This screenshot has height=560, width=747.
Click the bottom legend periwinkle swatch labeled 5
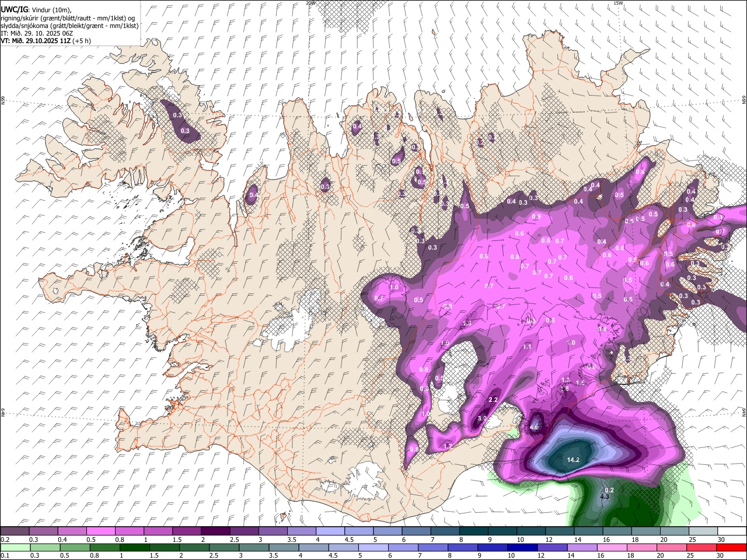373,547
